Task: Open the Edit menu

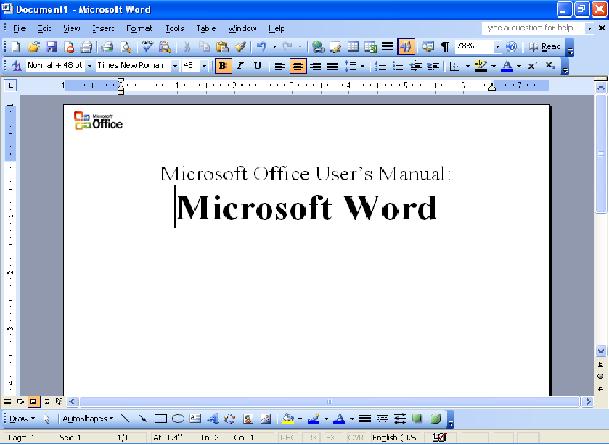Action: 44,28
